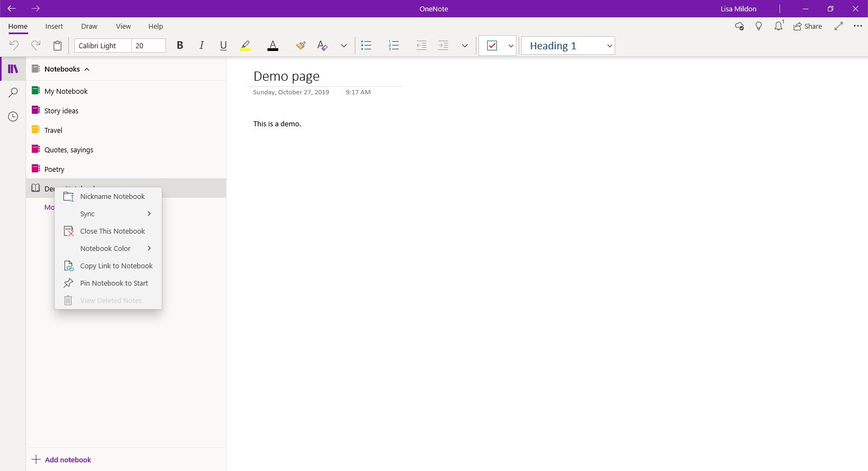Open the tags dropdown arrow
Screen dimensions: 868x471
(x=511, y=46)
